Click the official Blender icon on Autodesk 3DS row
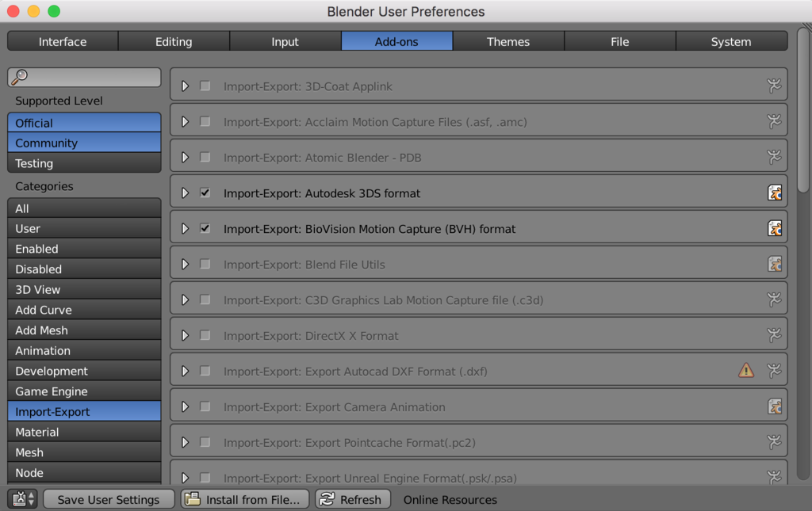812x511 pixels. pyautogui.click(x=775, y=193)
